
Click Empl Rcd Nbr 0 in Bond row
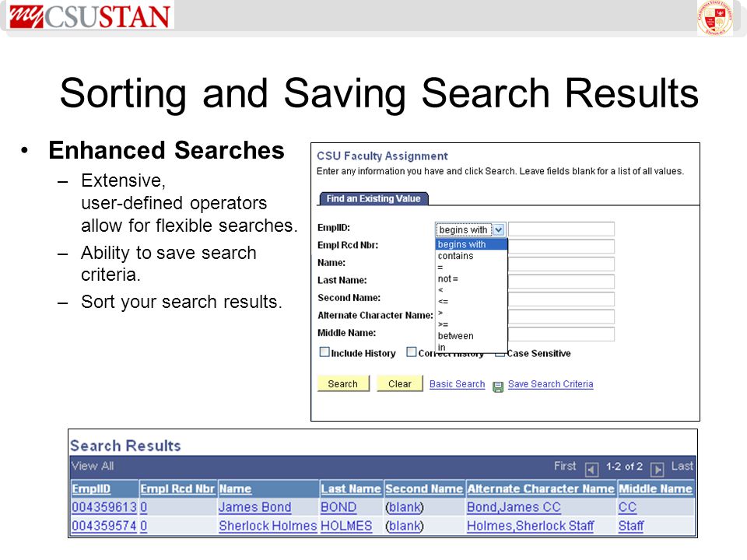click(143, 507)
